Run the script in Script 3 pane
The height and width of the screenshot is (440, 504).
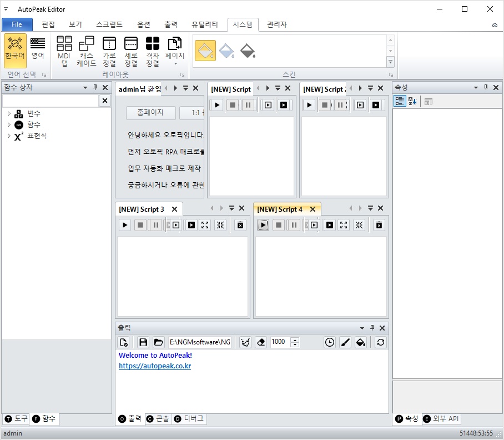(125, 225)
